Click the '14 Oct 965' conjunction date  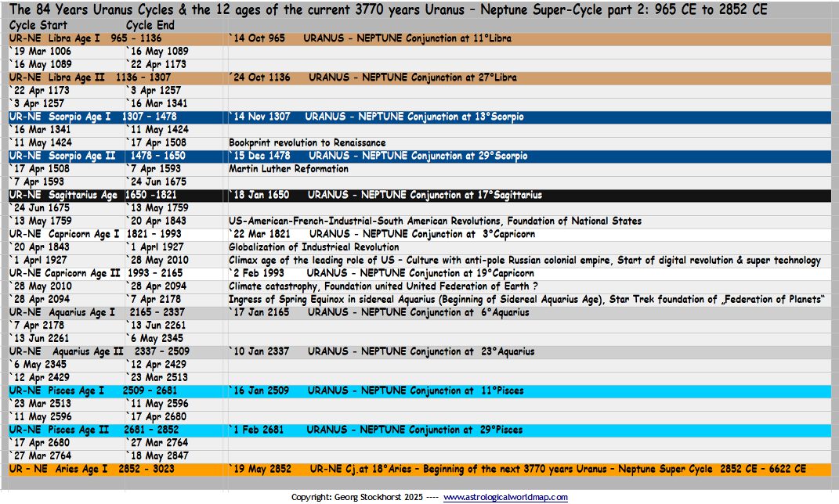(x=258, y=38)
